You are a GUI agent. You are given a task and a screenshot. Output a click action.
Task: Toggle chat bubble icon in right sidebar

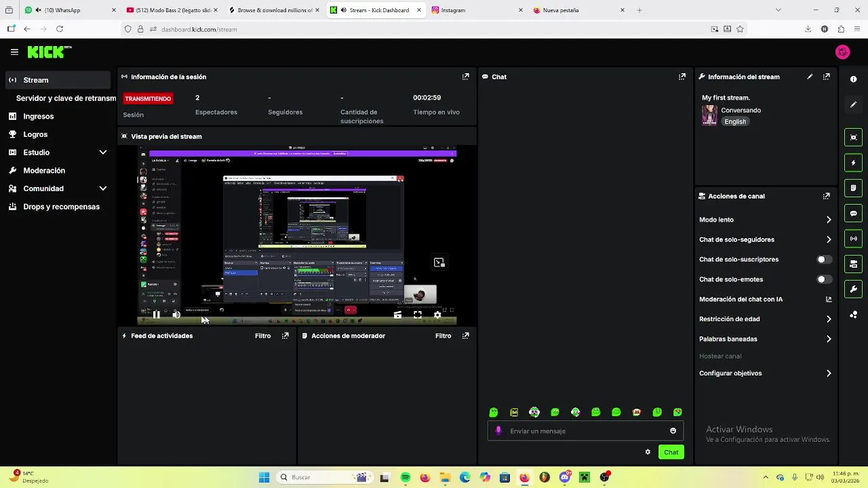pyautogui.click(x=853, y=213)
